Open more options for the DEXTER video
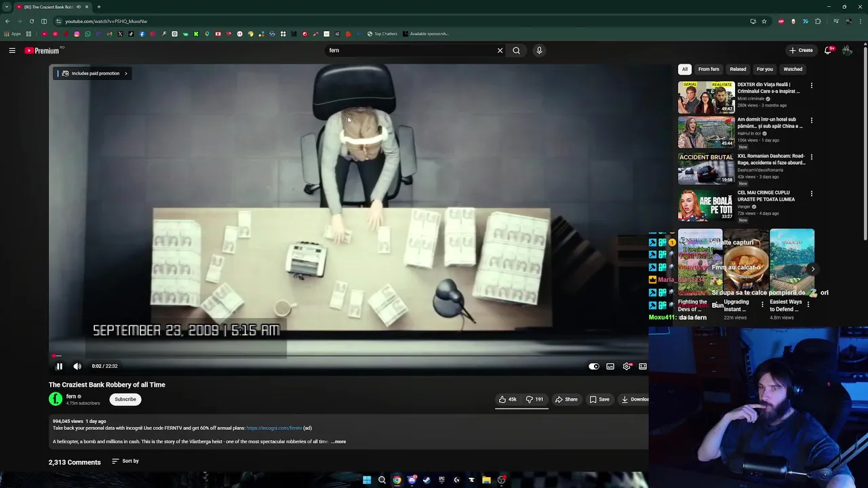The width and height of the screenshot is (868, 488). (x=812, y=86)
